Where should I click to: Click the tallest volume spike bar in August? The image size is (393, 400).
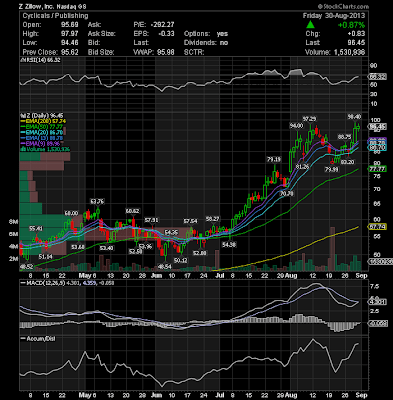(x=332, y=248)
